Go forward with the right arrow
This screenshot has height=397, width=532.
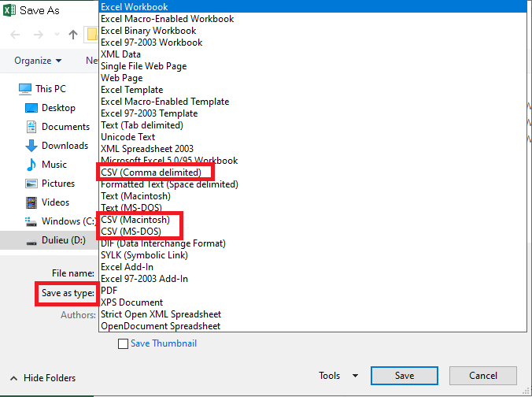click(39, 35)
